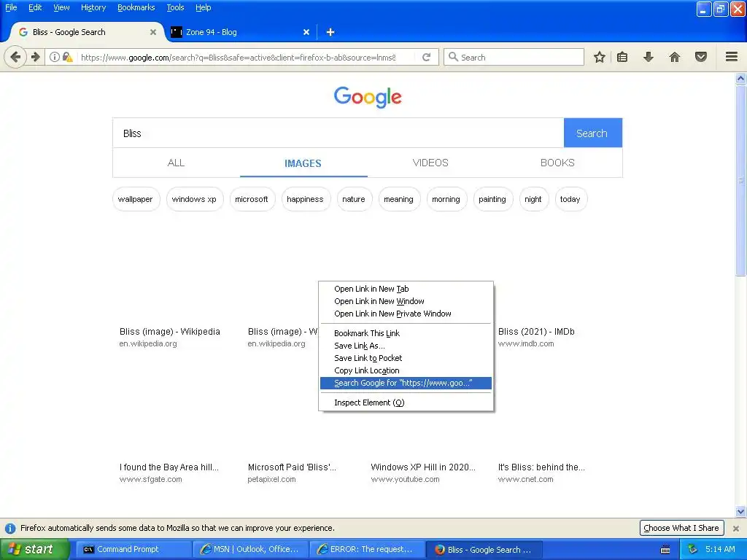This screenshot has height=560, width=747.
Task: Select Inspect Element (Q)
Action: click(406, 402)
